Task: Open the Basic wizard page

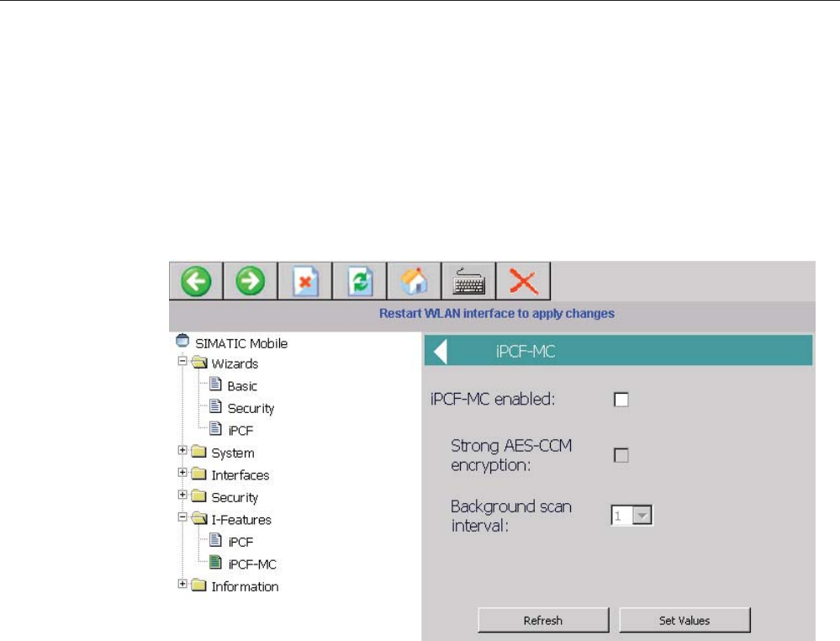Action: point(242,386)
